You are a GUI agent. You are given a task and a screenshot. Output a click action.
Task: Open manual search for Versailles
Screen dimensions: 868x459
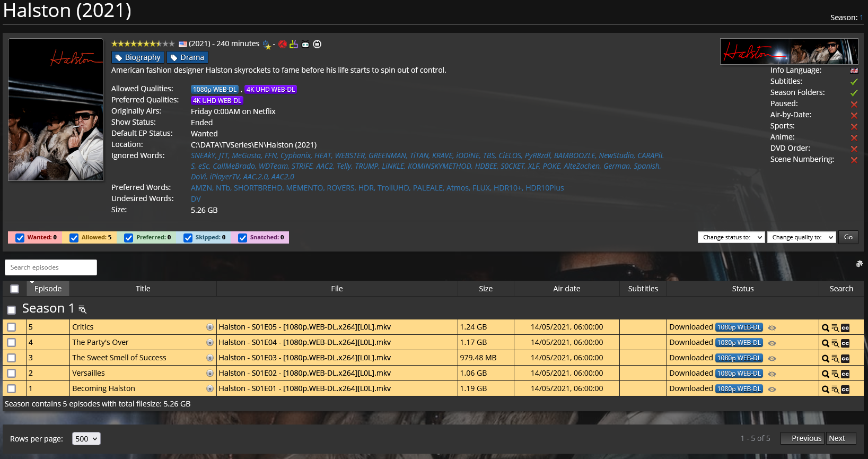(835, 374)
